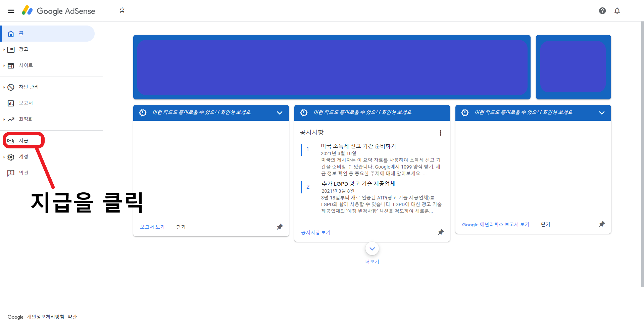Pin the first card with 보고서 보기
Screen dimensions: 644x324
tap(280, 227)
